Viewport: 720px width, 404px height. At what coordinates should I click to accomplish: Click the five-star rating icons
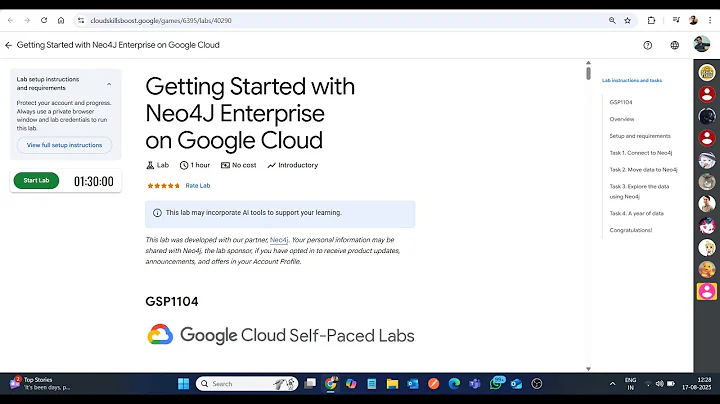163,186
